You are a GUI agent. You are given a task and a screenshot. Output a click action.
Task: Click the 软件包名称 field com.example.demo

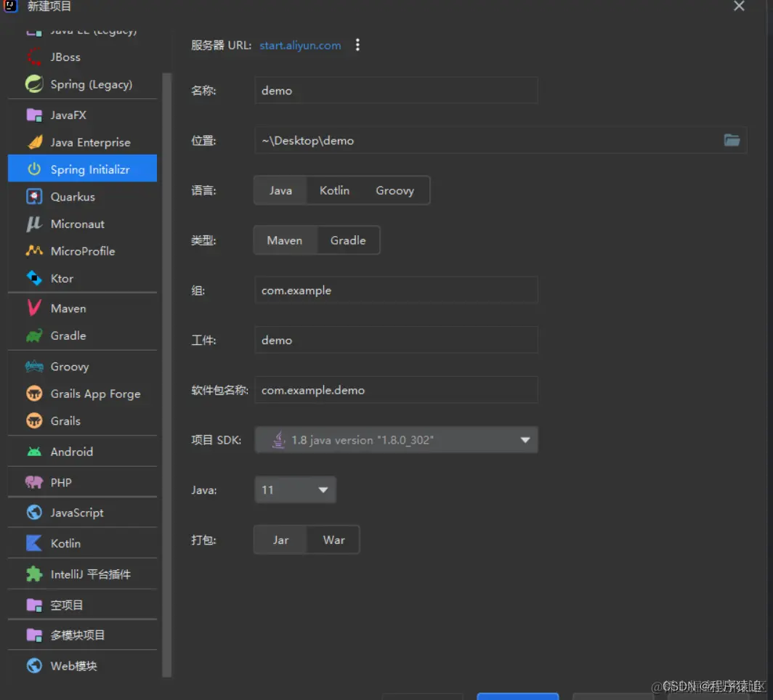(x=396, y=390)
